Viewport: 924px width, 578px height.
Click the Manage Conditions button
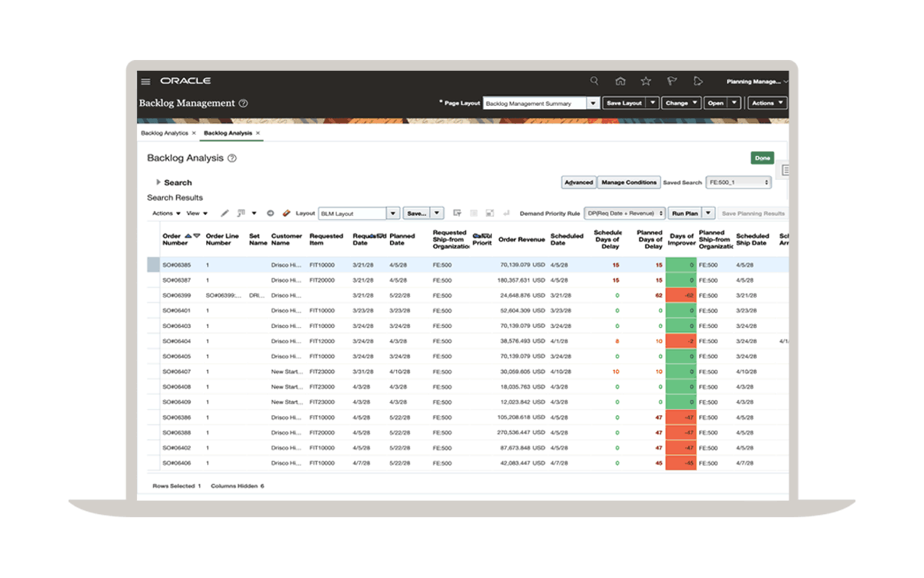pyautogui.click(x=629, y=182)
